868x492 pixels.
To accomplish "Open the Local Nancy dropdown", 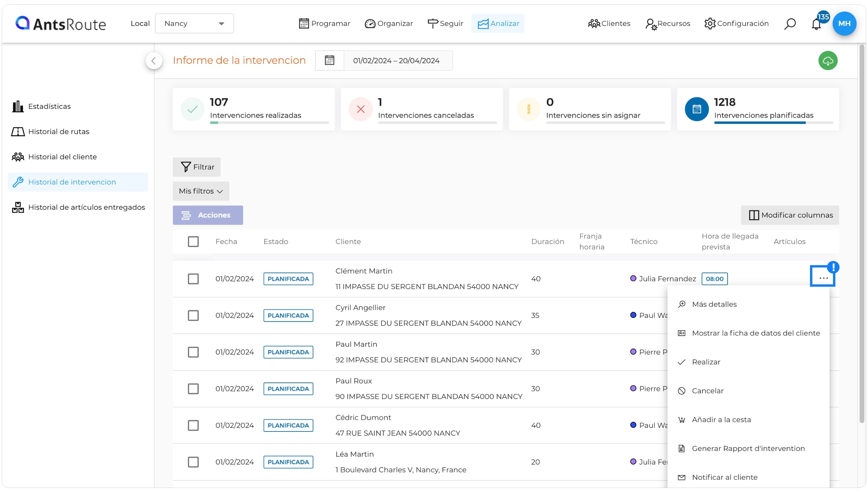I will coord(194,23).
